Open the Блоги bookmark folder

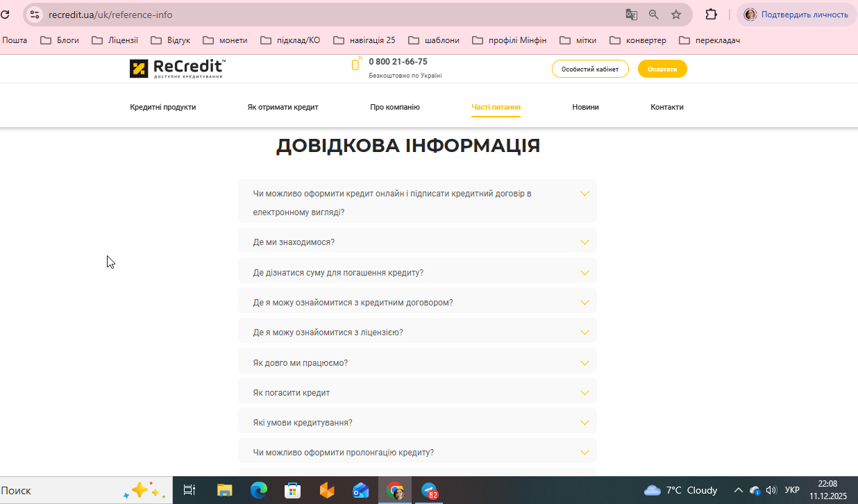pyautogui.click(x=60, y=40)
